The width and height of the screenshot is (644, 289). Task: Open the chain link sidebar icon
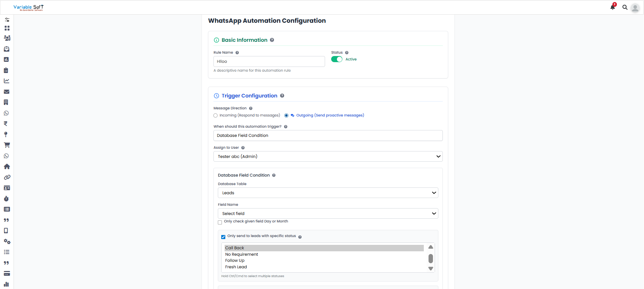coord(7,177)
